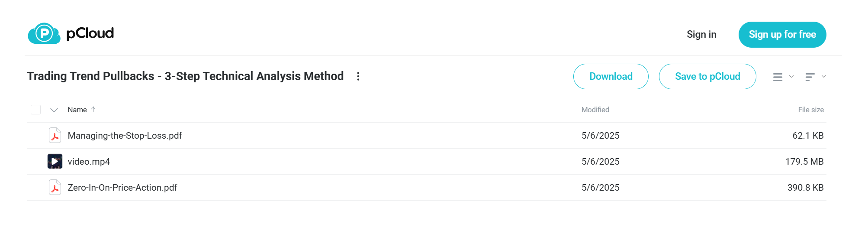
Task: Expand the view layout dropdown arrow
Action: (x=791, y=76)
